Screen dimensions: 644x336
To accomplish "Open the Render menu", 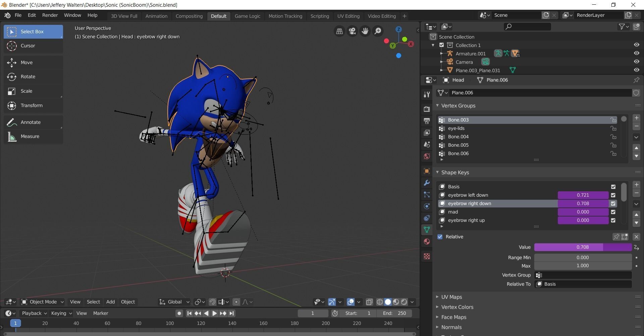I will click(50, 15).
